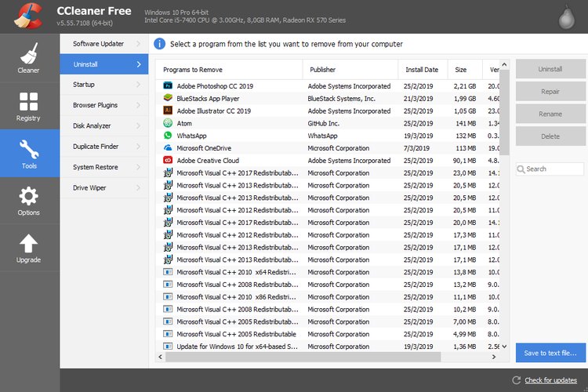Click the Visual C++ 2008 13,2 MB icon
588x392 pixels.
click(168, 285)
